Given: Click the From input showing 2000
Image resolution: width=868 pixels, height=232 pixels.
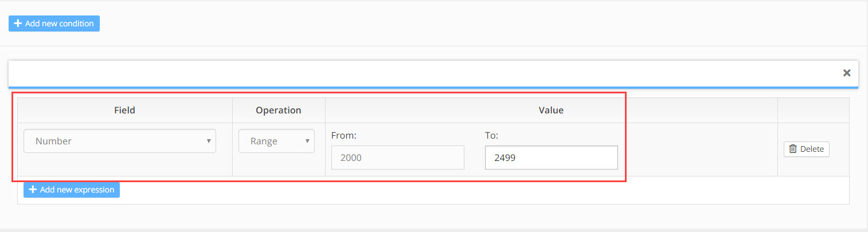Looking at the screenshot, I should [x=397, y=158].
